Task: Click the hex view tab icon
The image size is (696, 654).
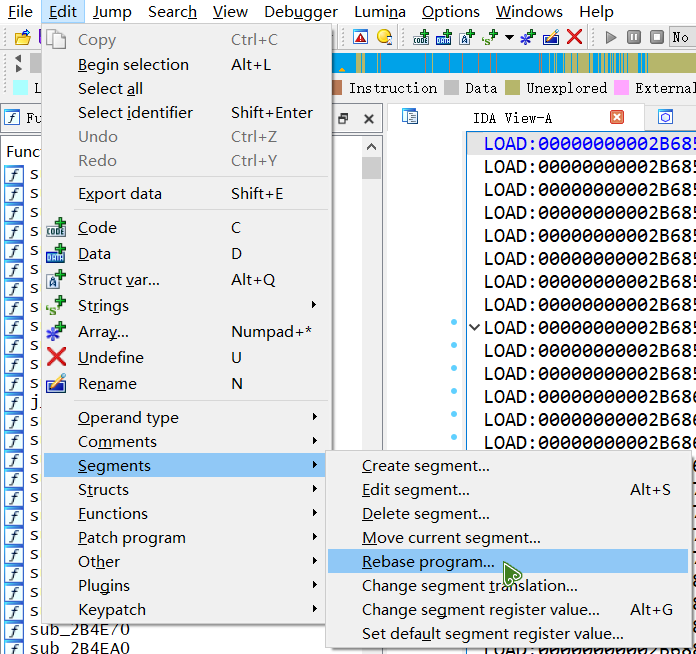Action: (x=665, y=117)
